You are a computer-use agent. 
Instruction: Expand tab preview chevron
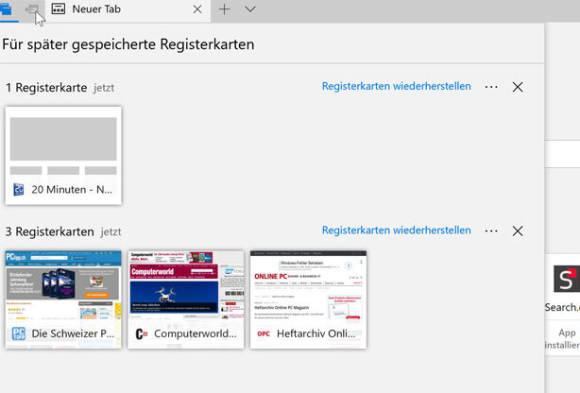(x=250, y=9)
